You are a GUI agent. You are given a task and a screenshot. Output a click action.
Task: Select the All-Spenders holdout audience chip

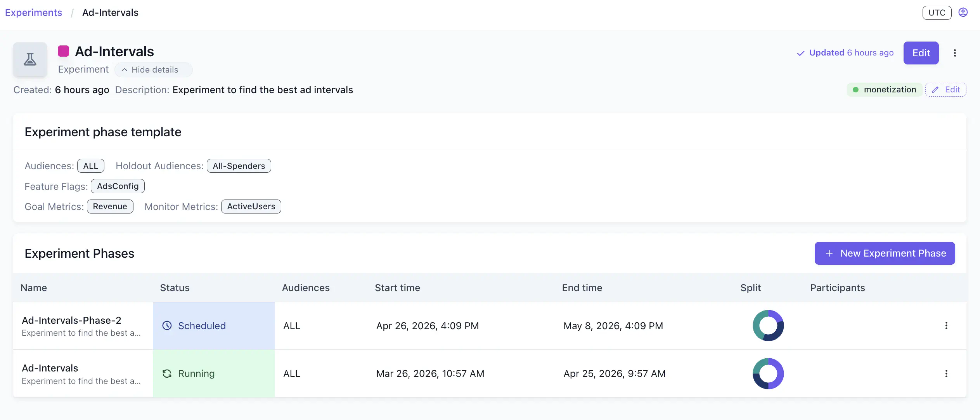(x=239, y=166)
